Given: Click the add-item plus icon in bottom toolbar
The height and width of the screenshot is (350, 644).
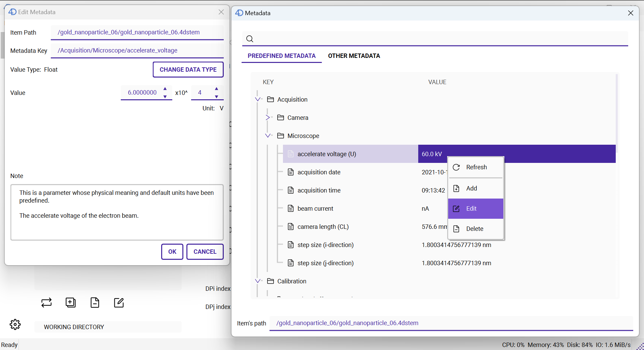Looking at the screenshot, I should (71, 303).
